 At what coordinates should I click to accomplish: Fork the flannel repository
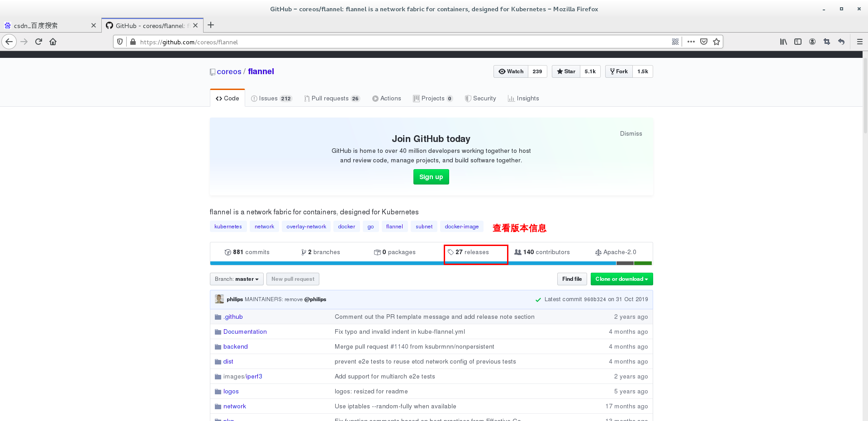coord(619,71)
